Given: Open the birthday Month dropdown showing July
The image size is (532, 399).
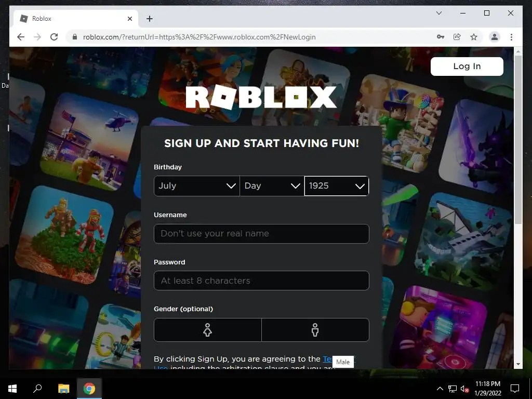Looking at the screenshot, I should tap(197, 186).
